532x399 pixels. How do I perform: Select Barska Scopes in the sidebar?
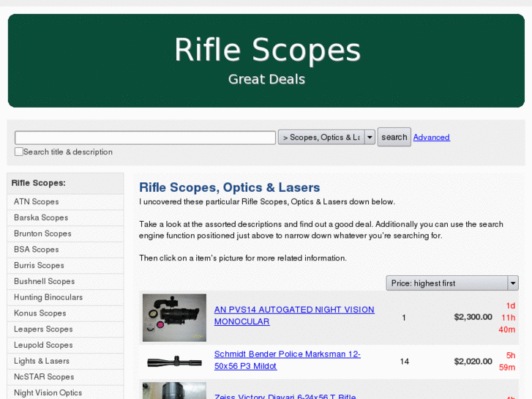(41, 218)
